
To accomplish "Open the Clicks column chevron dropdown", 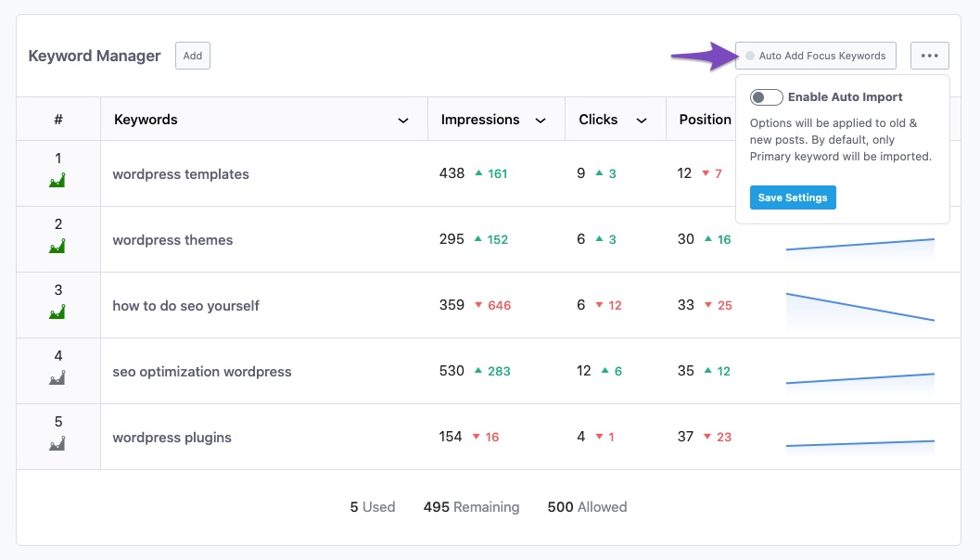I will tap(641, 121).
